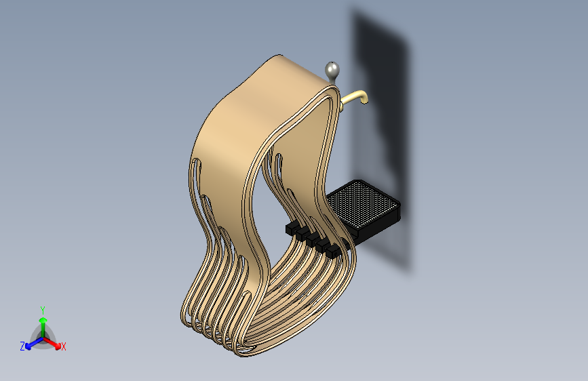Select the silver ball knob on the model
The height and width of the screenshot is (381, 588).
coord(332,70)
